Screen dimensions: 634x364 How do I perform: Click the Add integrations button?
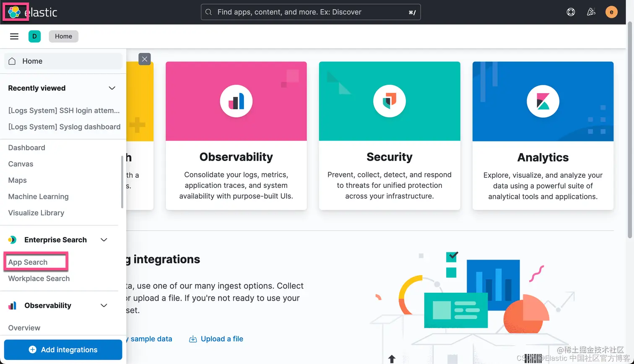pyautogui.click(x=63, y=350)
